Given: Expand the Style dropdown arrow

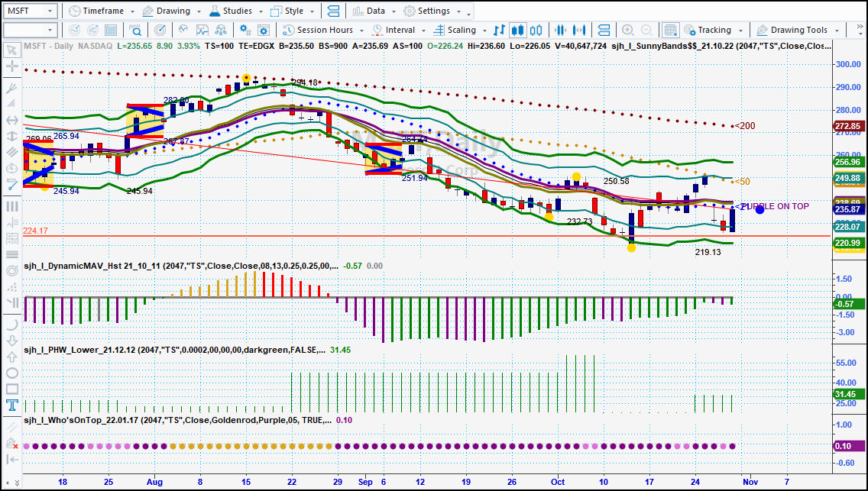Looking at the screenshot, I should pyautogui.click(x=313, y=11).
